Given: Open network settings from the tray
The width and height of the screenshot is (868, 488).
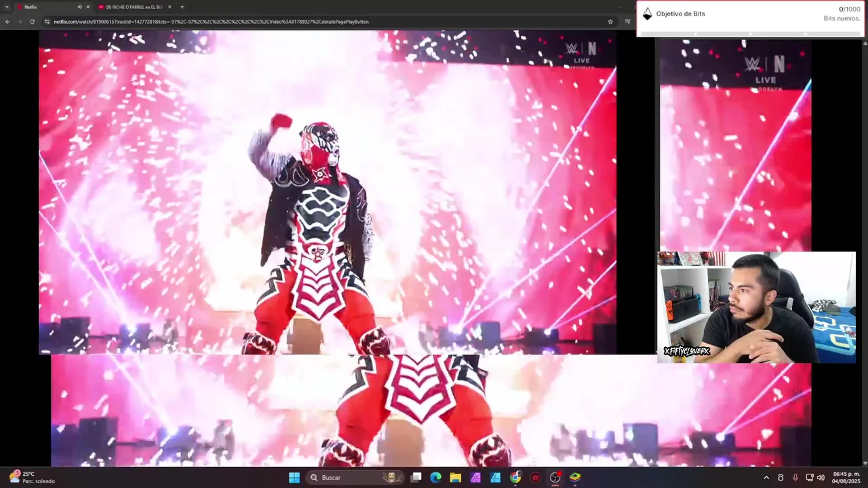Looking at the screenshot, I should coord(810,478).
